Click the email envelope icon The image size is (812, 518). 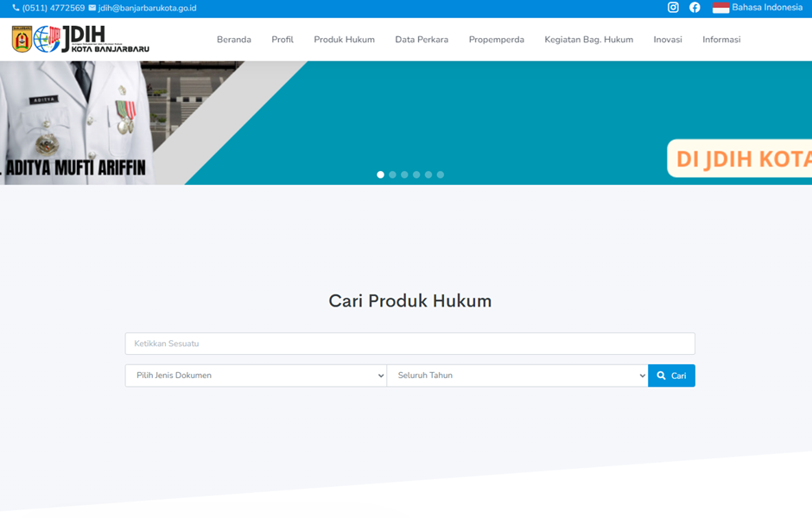coord(92,8)
